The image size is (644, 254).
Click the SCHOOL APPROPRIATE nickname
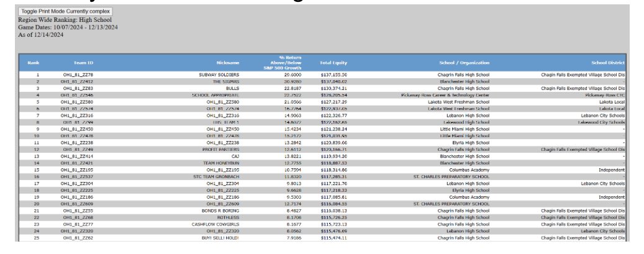(215, 96)
